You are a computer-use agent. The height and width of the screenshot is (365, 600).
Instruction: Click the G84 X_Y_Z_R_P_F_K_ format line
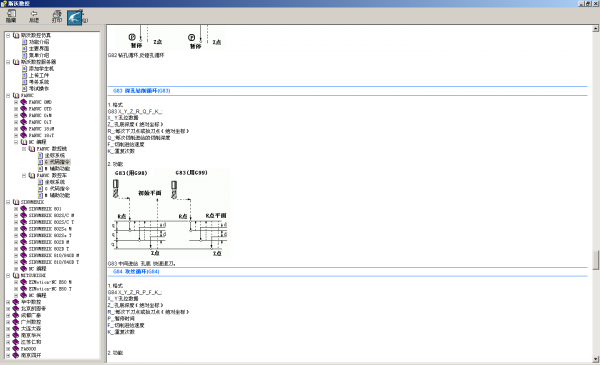click(x=135, y=292)
